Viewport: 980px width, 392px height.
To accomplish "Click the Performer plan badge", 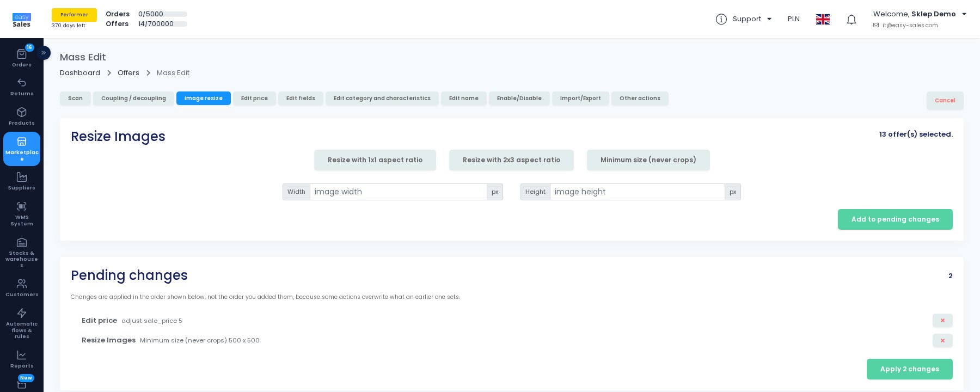I will [74, 15].
